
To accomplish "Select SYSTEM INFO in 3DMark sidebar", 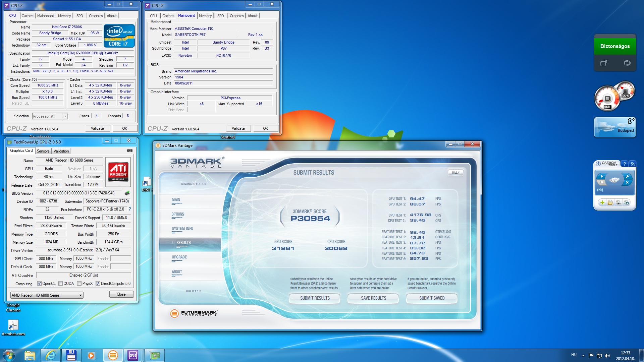I will pos(182,229).
